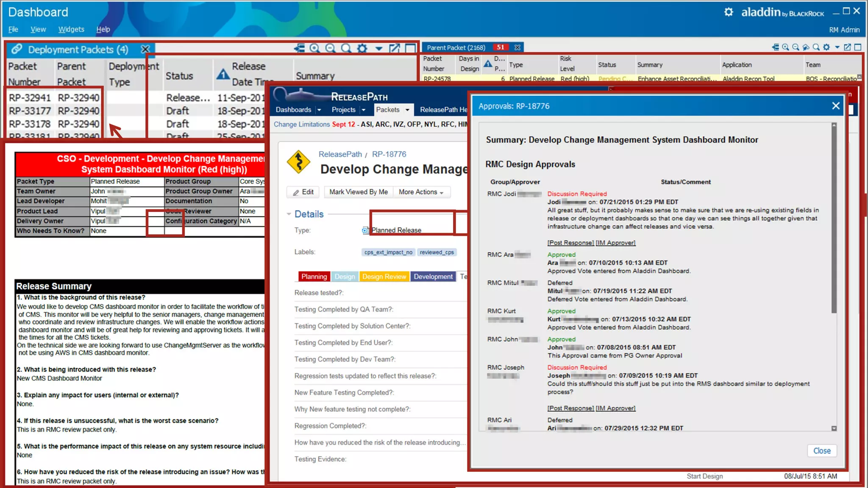
Task: Maximize the Parent Packet panel
Action: pos(858,47)
